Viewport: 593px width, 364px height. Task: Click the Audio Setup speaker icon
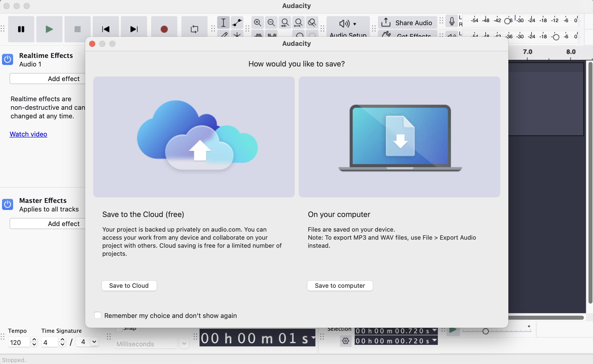[x=344, y=24]
